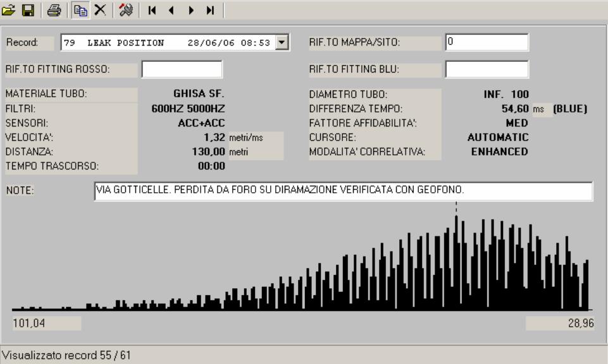The height and width of the screenshot is (364, 608).
Task: Click the Print toolbar icon
Action: (54, 10)
